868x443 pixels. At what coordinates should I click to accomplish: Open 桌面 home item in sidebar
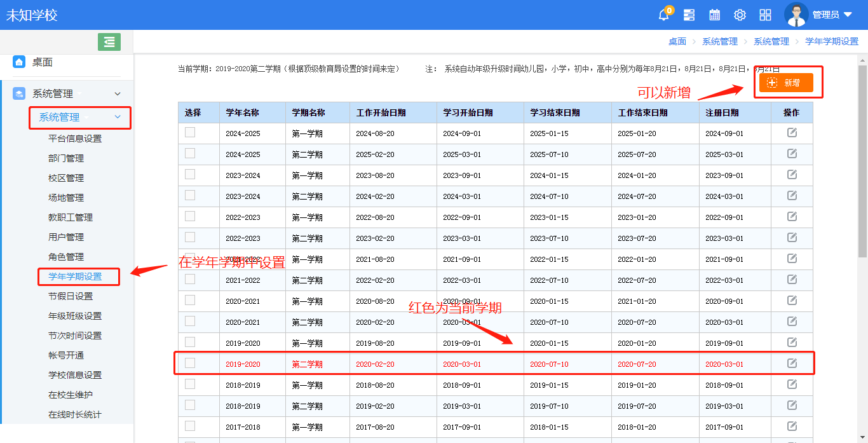[x=43, y=62]
